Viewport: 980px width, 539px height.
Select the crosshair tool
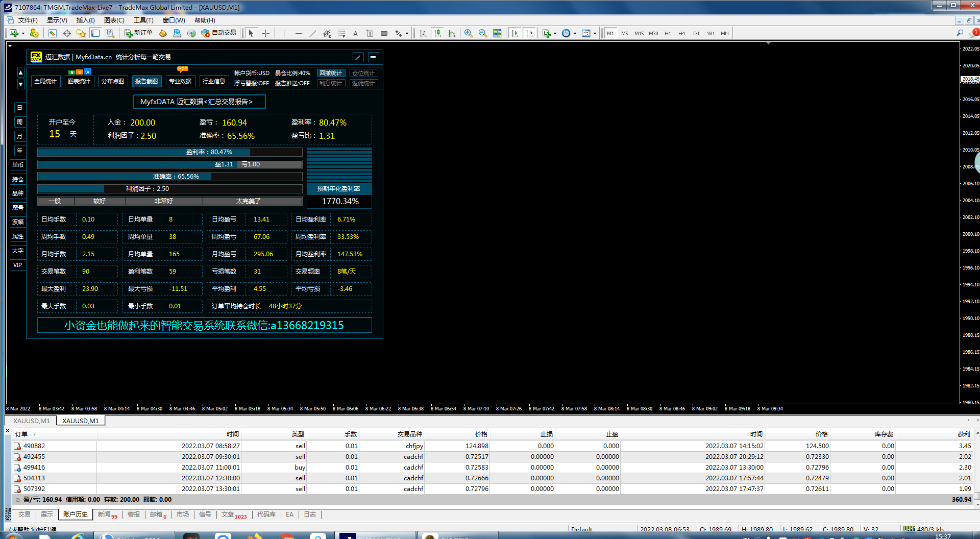(266, 33)
